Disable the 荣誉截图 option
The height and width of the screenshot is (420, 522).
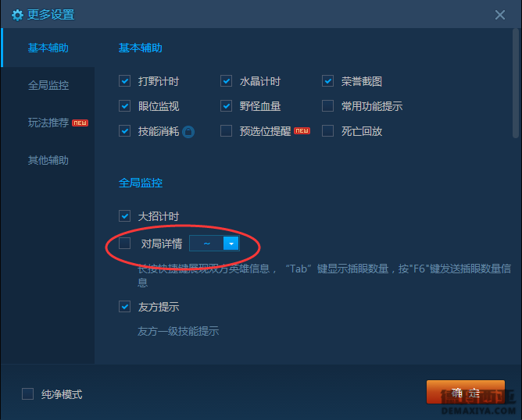pos(327,81)
